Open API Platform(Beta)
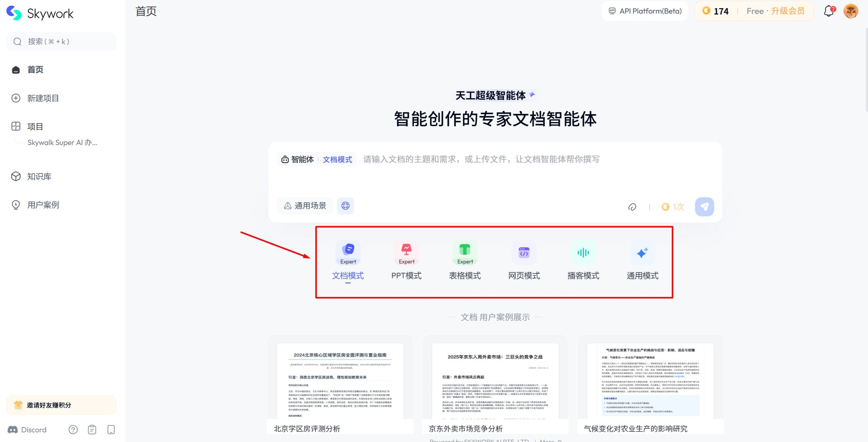The image size is (868, 442). click(x=645, y=11)
